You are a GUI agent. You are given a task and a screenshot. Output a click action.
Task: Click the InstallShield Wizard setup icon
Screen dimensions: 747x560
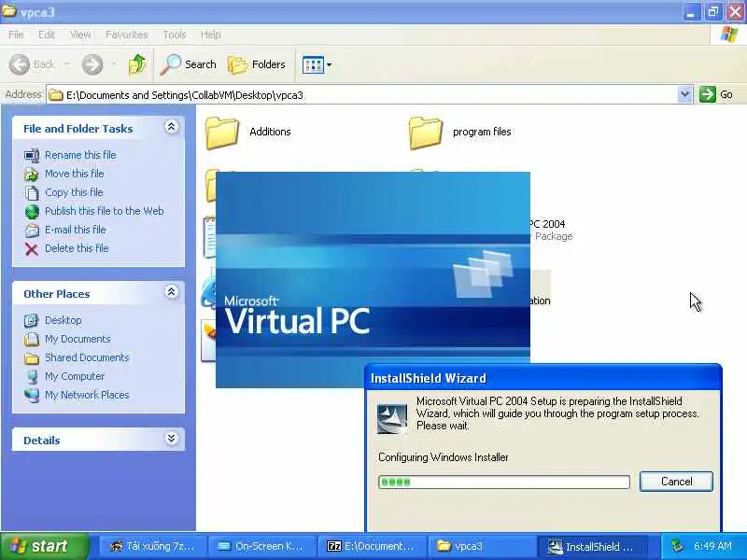click(x=392, y=418)
